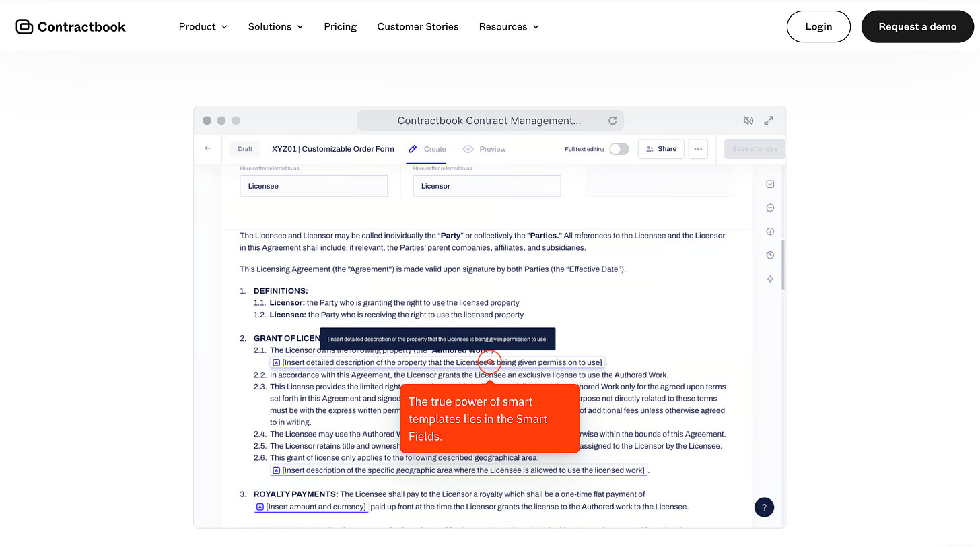The width and height of the screenshot is (980, 547).
Task: Click the help question mark button
Action: (764, 507)
